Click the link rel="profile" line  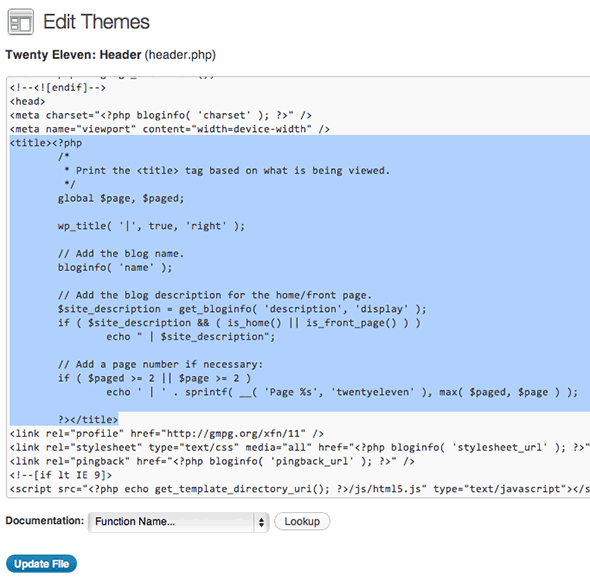click(x=167, y=434)
